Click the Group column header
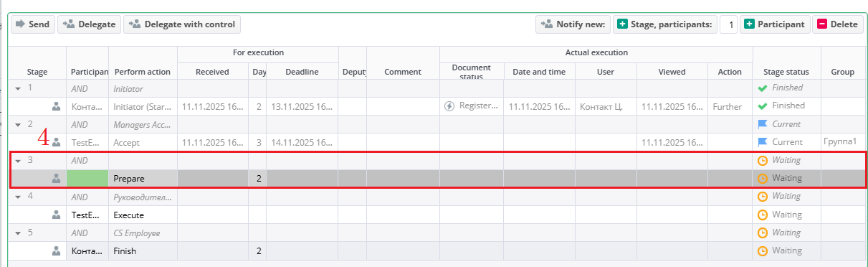 point(843,72)
